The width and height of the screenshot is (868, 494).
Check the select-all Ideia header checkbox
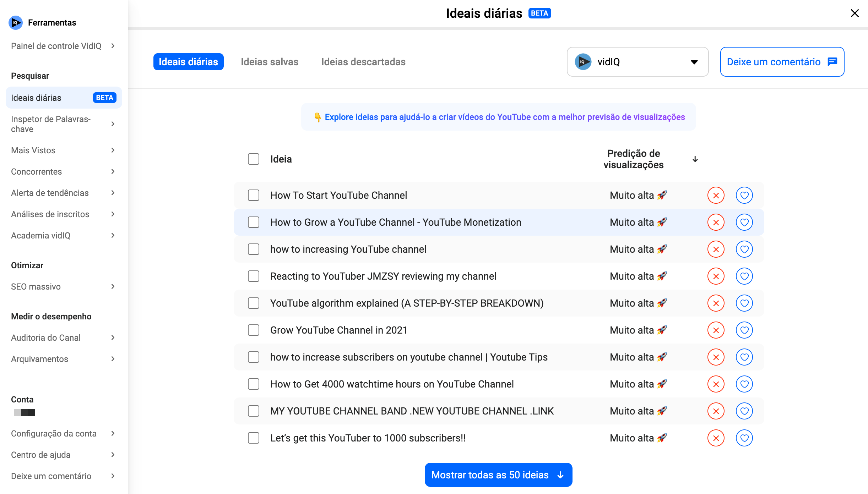coord(254,159)
